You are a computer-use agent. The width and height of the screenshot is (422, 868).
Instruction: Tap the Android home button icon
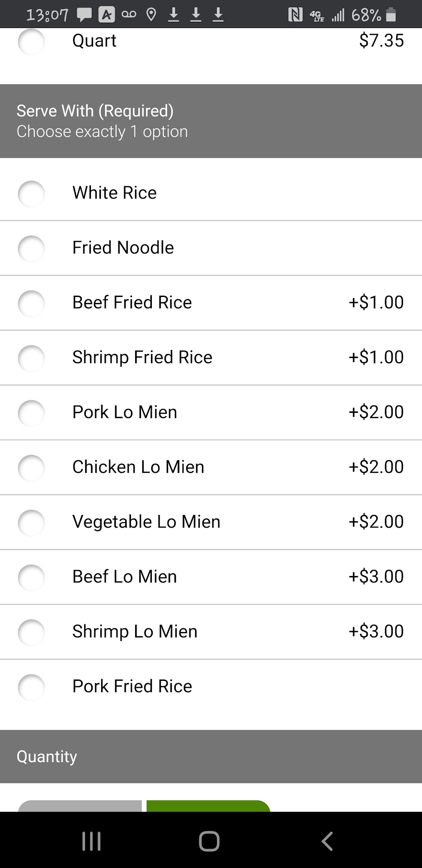(x=209, y=841)
